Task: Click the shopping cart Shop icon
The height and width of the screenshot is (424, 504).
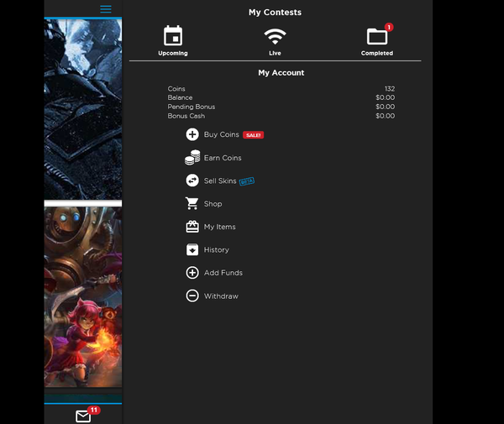Action: (x=192, y=203)
